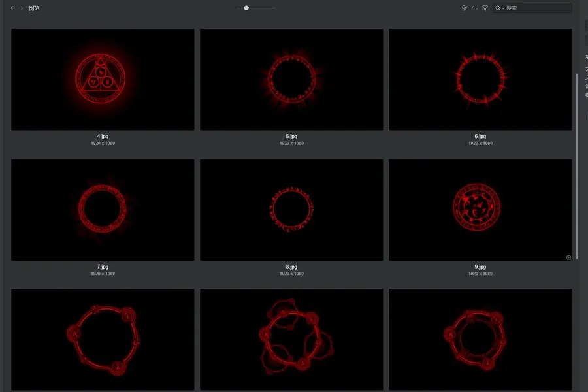The image size is (588, 392).
Task: Select the 9.jpg filled sigil thumbnail
Action: tap(480, 210)
